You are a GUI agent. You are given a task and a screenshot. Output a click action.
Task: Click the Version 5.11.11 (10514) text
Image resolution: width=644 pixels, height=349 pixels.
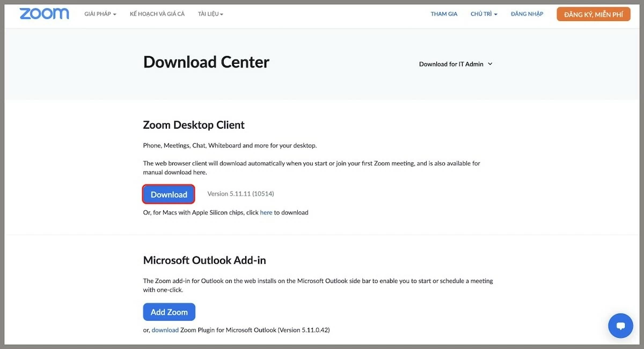pos(240,194)
